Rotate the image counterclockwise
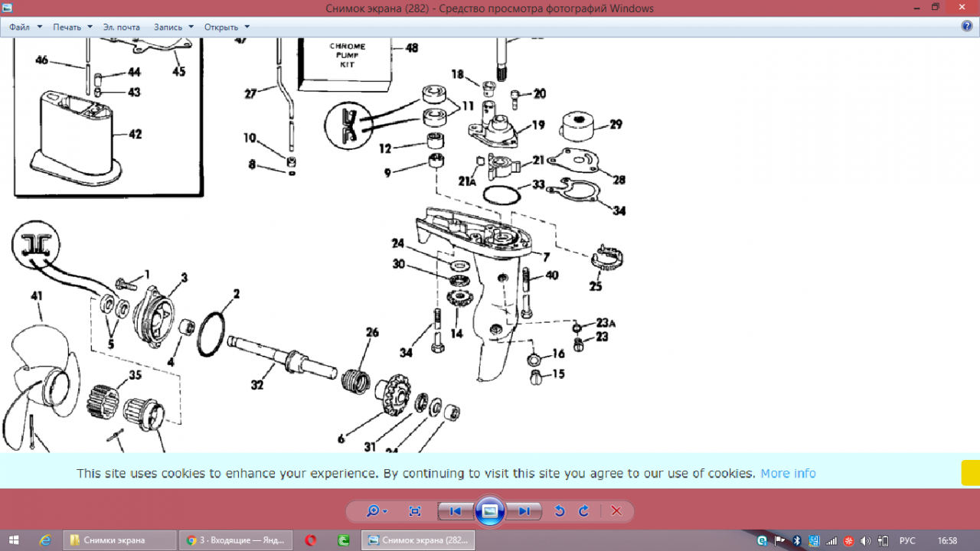Viewport: 980px width, 551px height. coord(560,511)
